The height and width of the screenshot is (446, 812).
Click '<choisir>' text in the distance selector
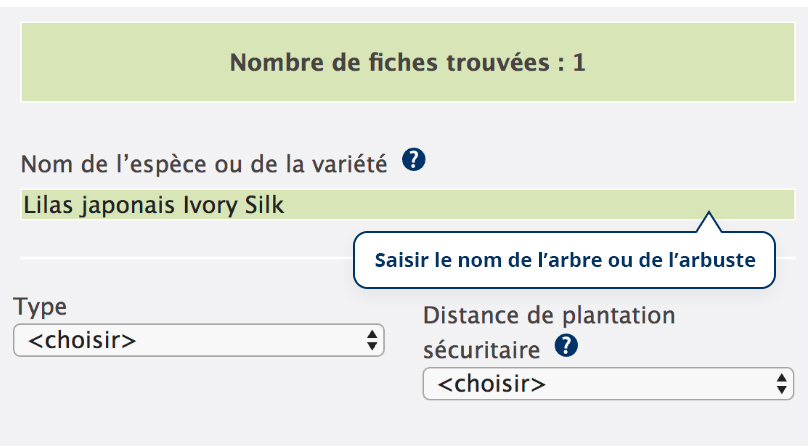(x=492, y=383)
